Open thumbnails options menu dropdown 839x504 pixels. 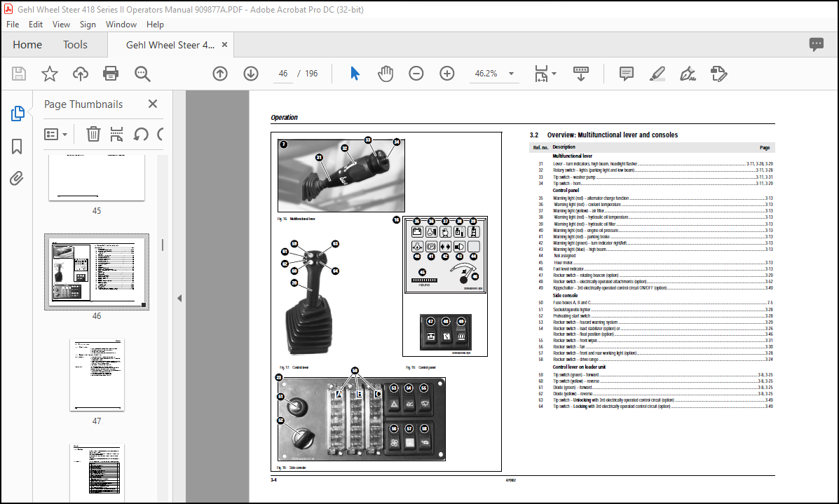55,135
